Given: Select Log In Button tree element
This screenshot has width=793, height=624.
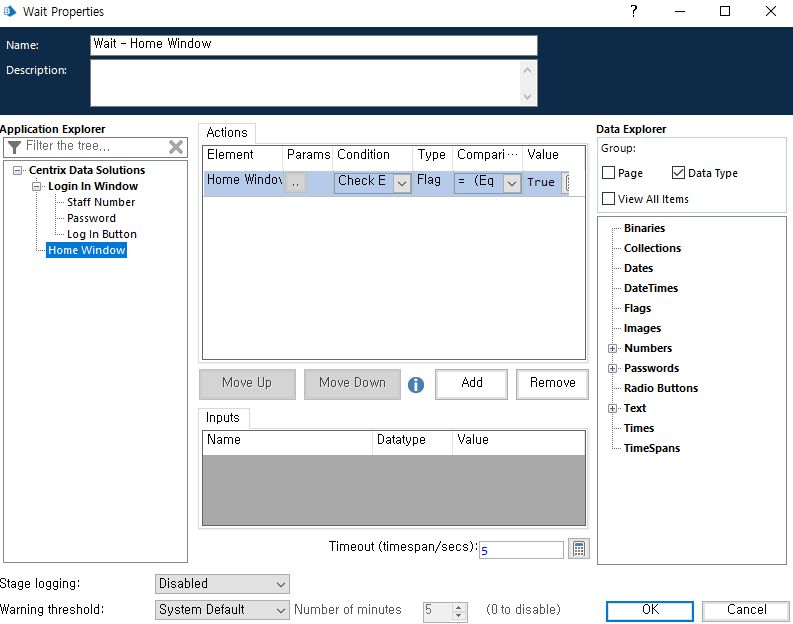Looking at the screenshot, I should point(102,235).
